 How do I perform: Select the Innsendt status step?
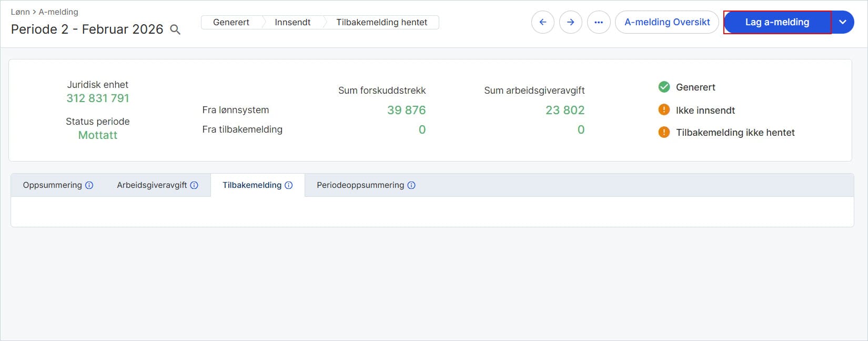tap(292, 22)
